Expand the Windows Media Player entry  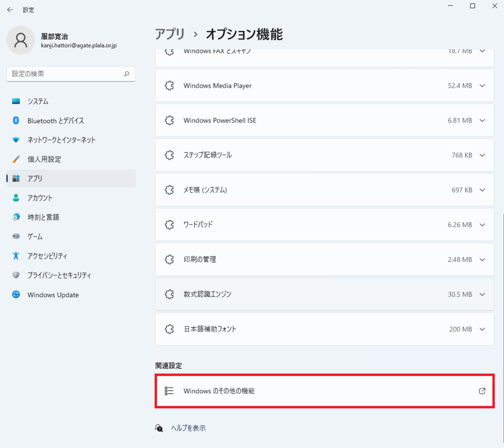pos(482,86)
